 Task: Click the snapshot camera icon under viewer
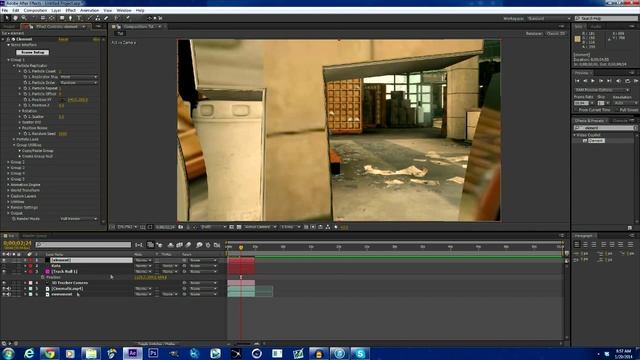181,227
